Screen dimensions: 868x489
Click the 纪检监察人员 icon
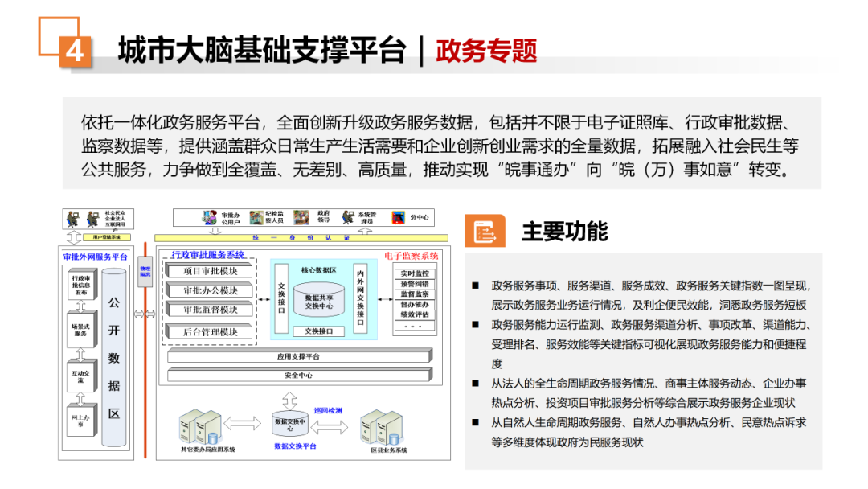tap(255, 216)
